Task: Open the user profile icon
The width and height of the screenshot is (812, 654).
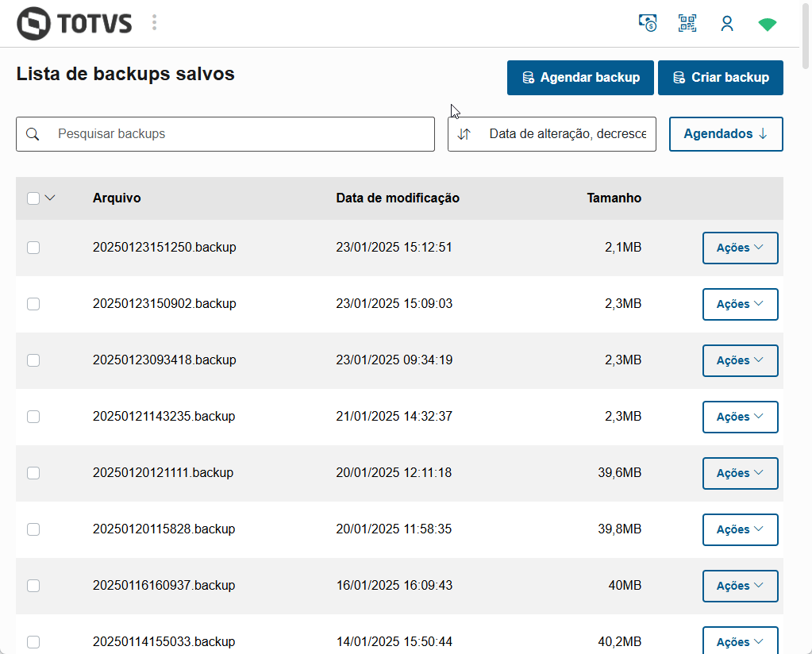Action: [x=727, y=24]
